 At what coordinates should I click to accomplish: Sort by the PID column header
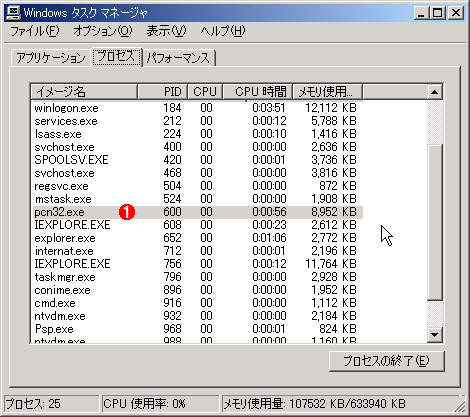pos(163,92)
